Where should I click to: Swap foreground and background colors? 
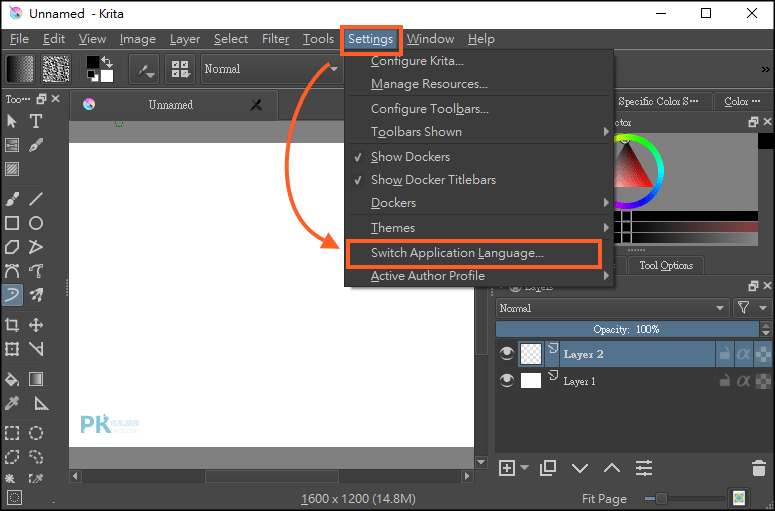[x=107, y=62]
